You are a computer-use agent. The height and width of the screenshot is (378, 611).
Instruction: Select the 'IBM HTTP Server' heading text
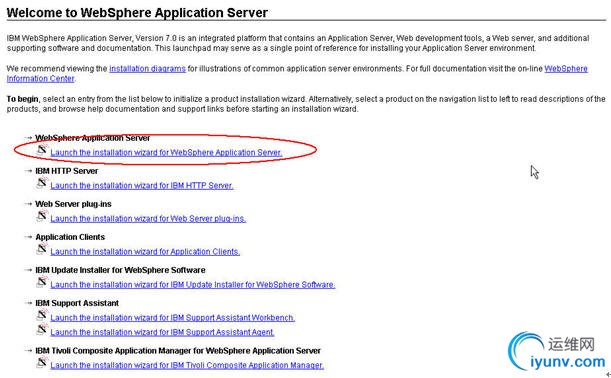pyautogui.click(x=67, y=171)
